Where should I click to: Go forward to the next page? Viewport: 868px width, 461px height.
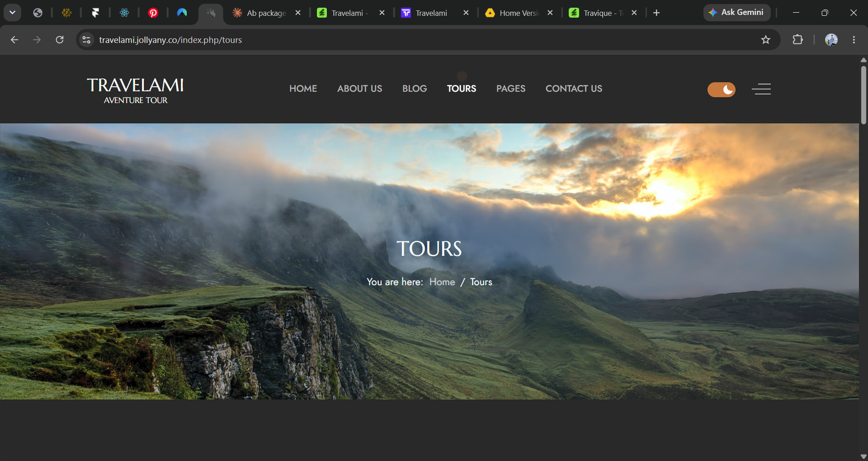[37, 40]
